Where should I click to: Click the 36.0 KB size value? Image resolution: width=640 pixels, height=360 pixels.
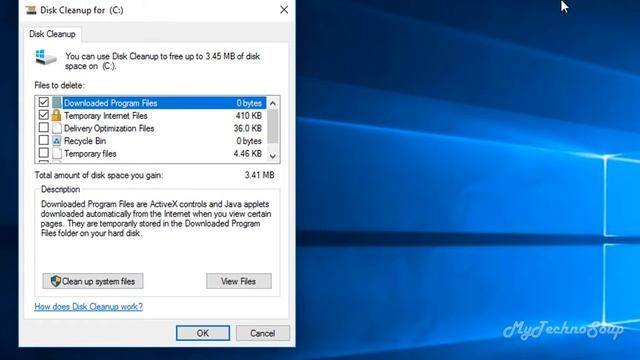(x=248, y=128)
